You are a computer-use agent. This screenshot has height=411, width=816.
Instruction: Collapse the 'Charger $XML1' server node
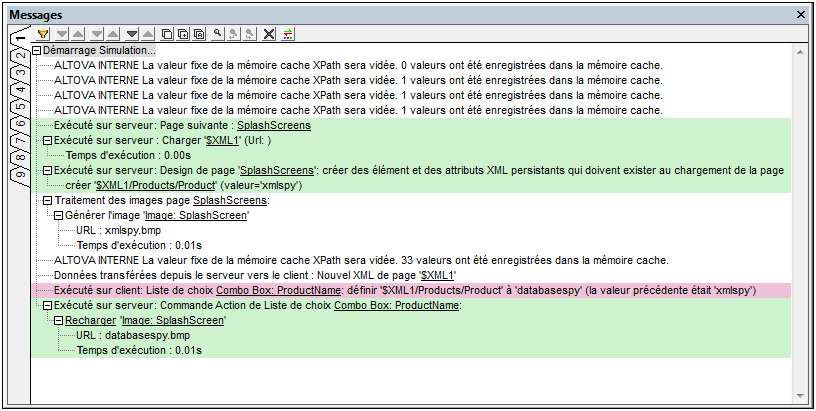pyautogui.click(x=47, y=141)
